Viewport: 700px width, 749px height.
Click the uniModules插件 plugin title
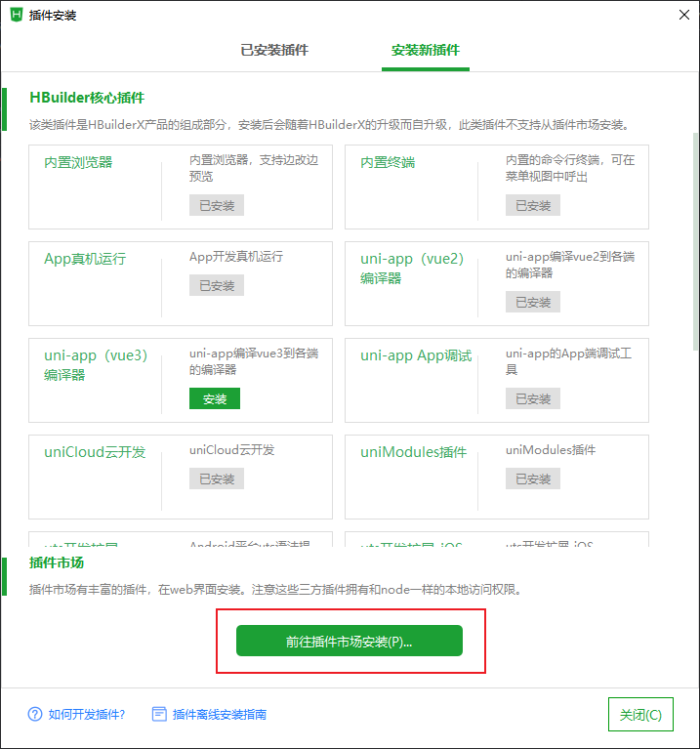(413, 452)
